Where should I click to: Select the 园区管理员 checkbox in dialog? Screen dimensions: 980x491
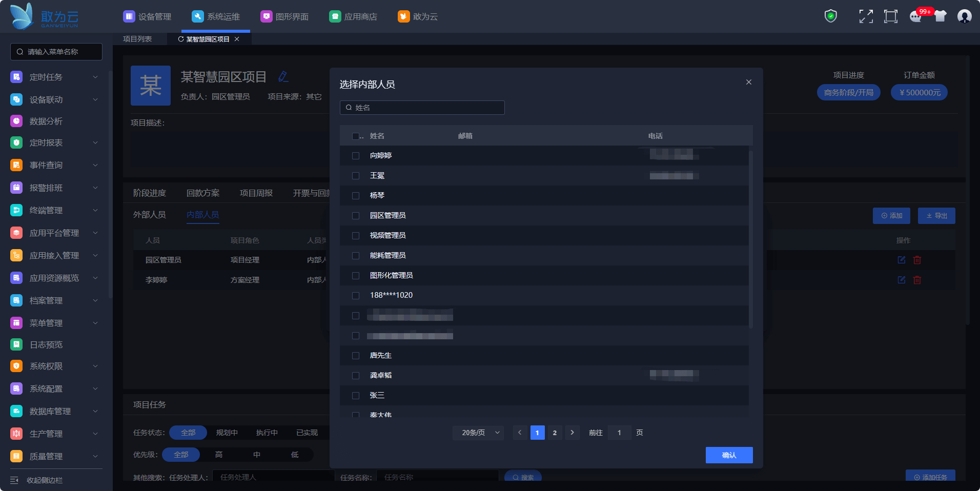click(356, 216)
